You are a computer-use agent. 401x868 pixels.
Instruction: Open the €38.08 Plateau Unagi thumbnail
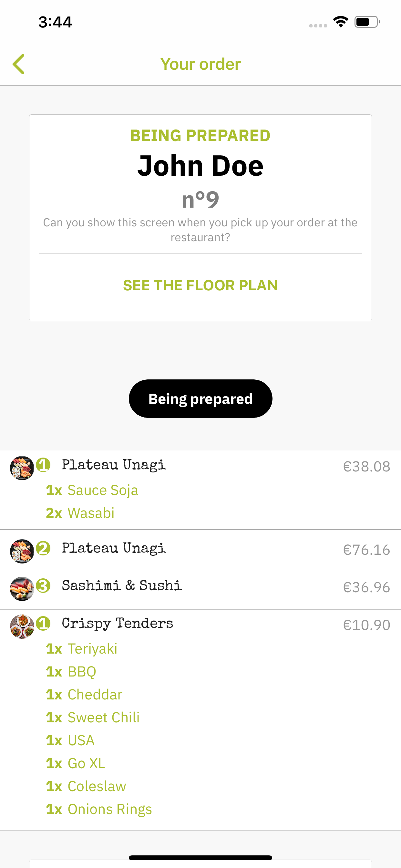tap(22, 468)
